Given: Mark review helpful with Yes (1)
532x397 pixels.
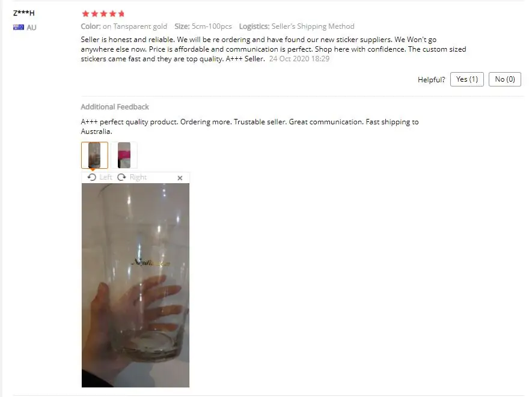Looking at the screenshot, I should click(x=467, y=79).
